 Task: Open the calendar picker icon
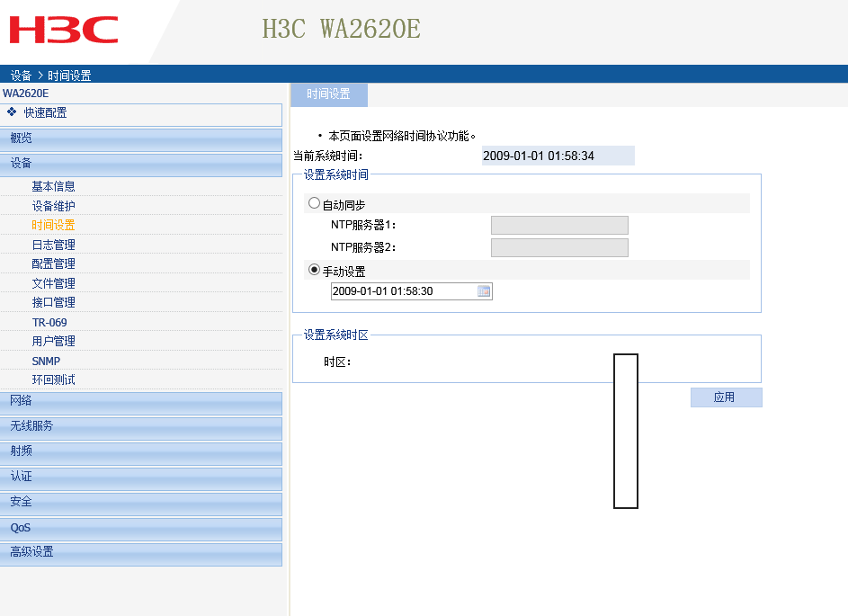click(484, 291)
